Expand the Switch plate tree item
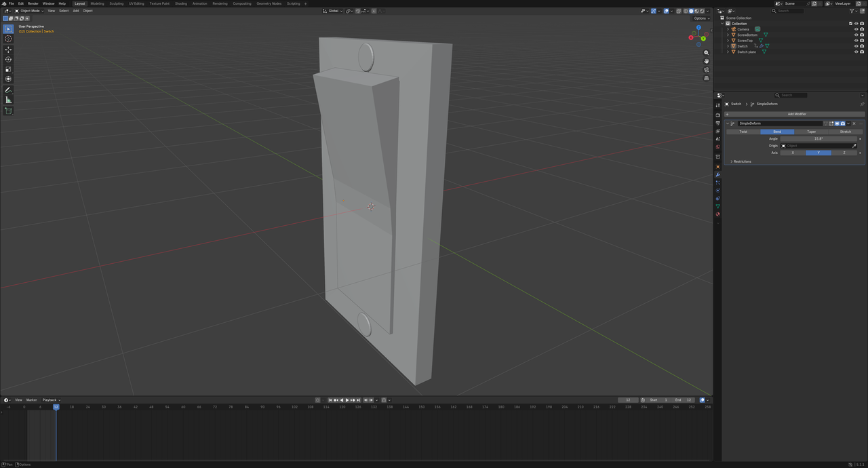 (x=728, y=52)
